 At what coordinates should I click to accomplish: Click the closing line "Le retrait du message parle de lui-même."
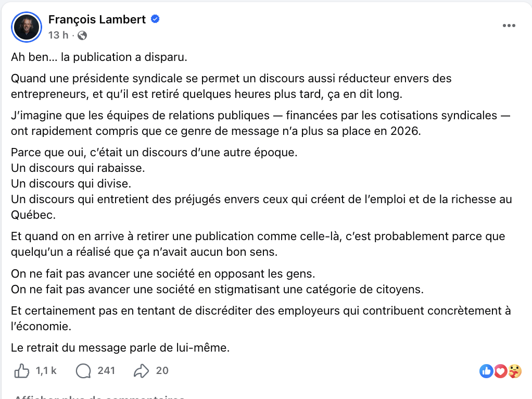(x=120, y=347)
